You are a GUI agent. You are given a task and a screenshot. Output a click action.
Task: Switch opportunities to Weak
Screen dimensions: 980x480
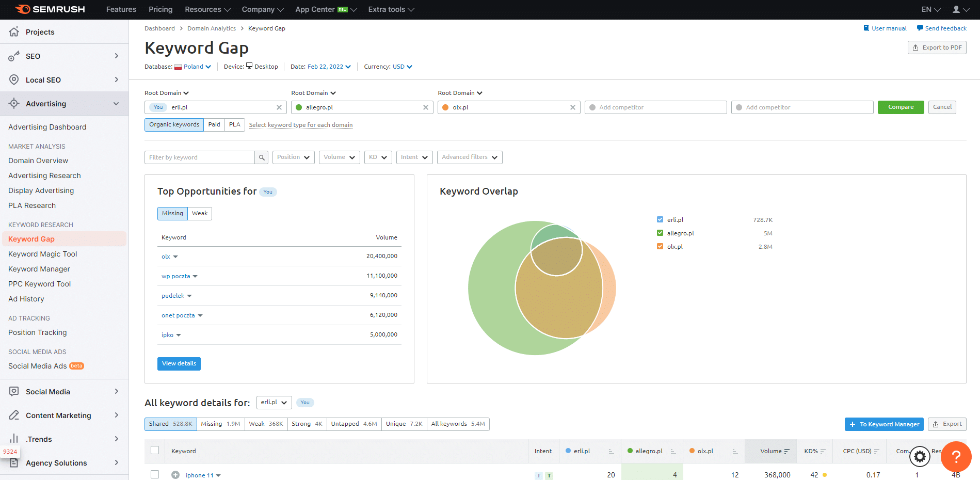200,213
